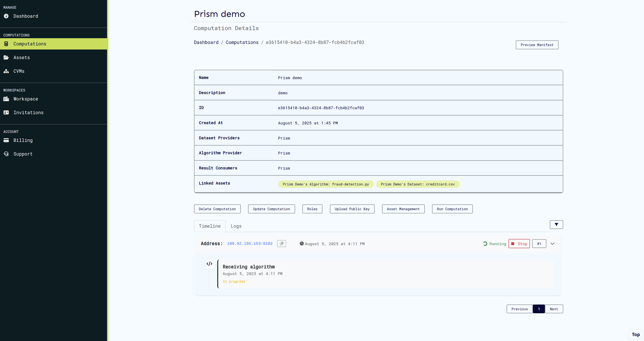This screenshot has height=341, width=644.
Task: Click the clock icon next to run timestamp
Action: coord(301,244)
